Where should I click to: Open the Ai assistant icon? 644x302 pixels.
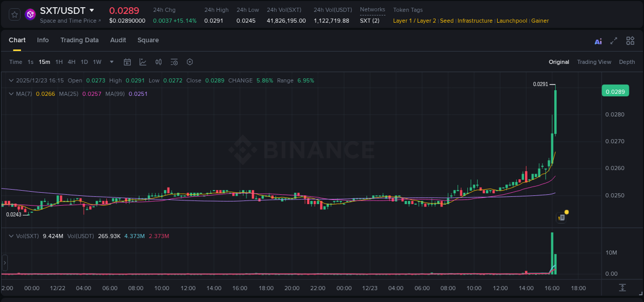[598, 41]
